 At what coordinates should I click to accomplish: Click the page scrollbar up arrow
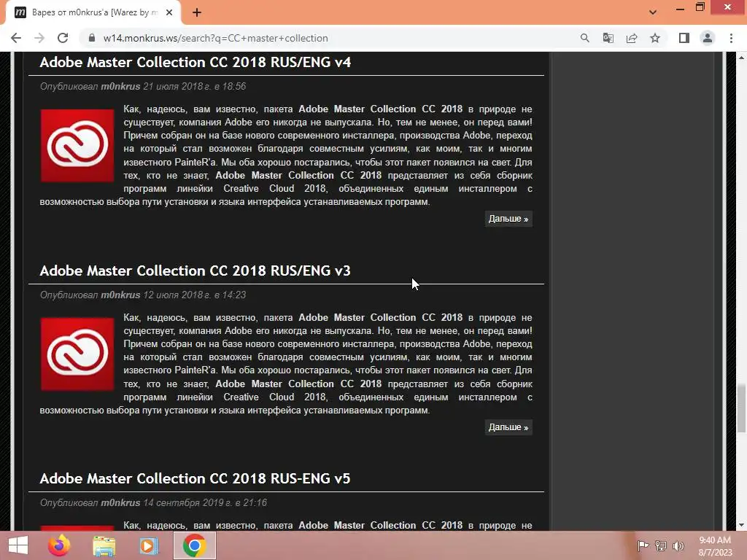[x=741, y=57]
